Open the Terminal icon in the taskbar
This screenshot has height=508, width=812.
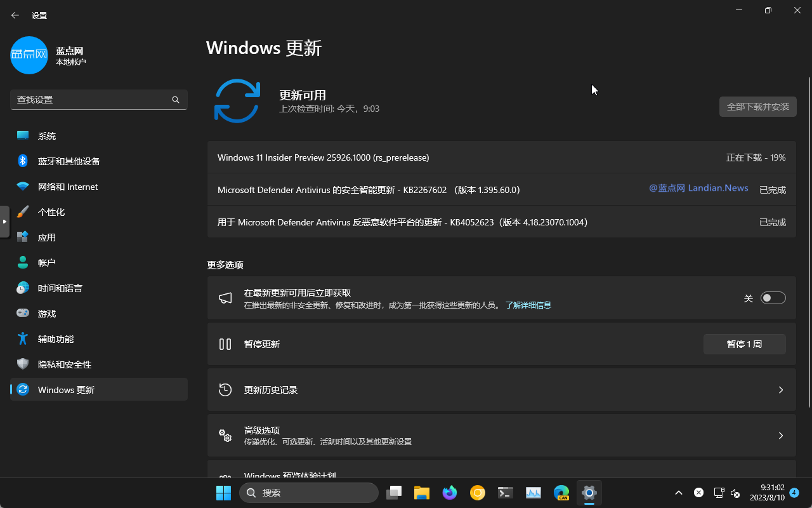coord(506,493)
